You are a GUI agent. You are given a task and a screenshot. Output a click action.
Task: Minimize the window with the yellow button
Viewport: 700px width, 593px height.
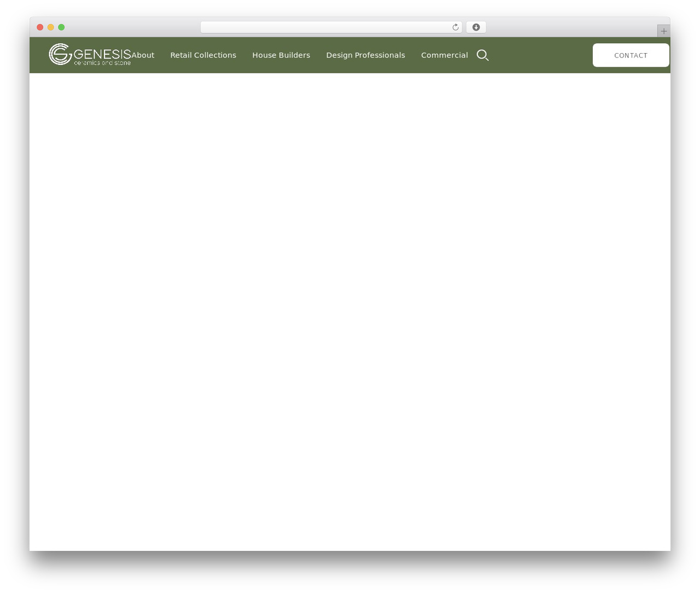pyautogui.click(x=51, y=27)
